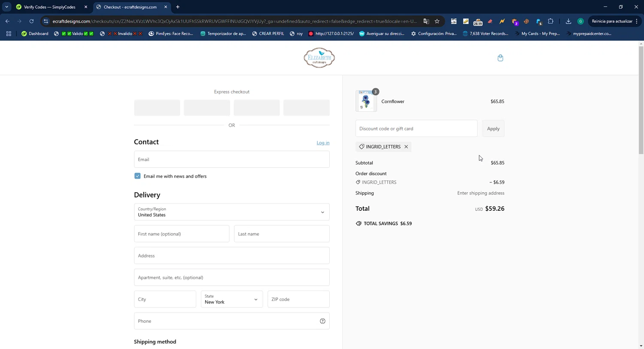Click the Apply discount button

coord(493,129)
